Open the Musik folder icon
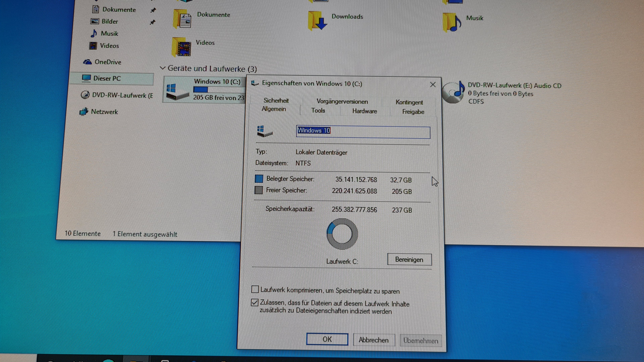The image size is (644, 362). pyautogui.click(x=452, y=22)
